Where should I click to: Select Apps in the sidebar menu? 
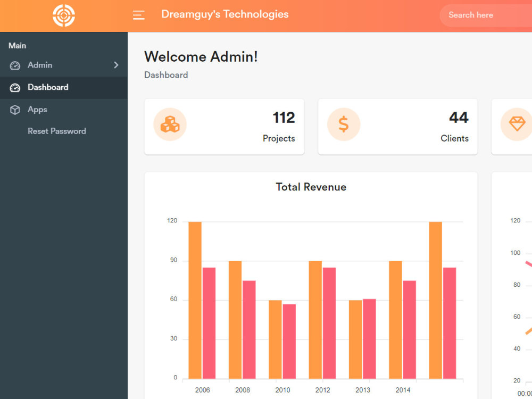point(37,110)
